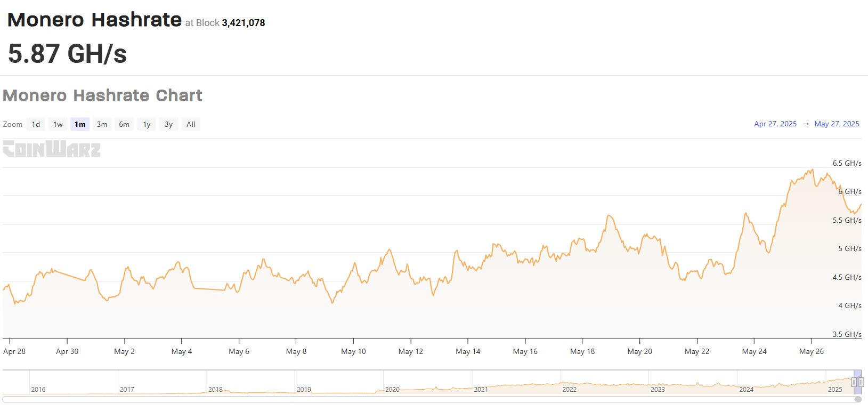868x411 pixels.
Task: Click the 4 GH/s y-axis label
Action: (850, 305)
